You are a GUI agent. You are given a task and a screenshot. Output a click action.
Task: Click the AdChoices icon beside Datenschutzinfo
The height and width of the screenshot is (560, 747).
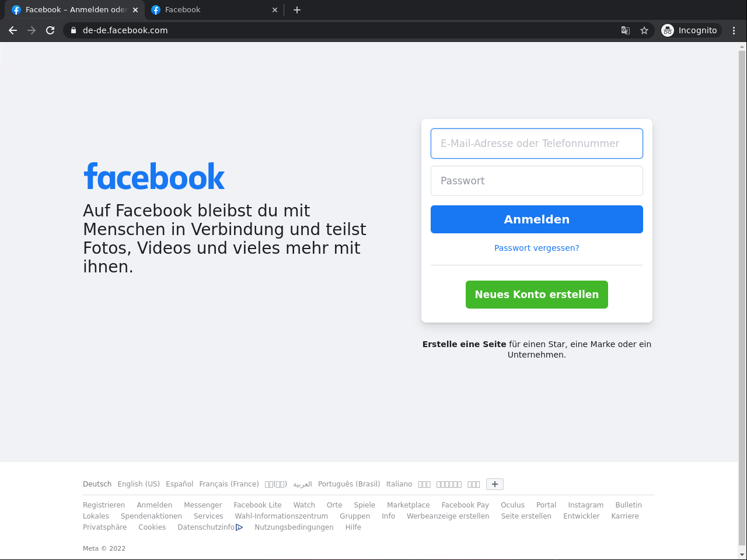239,527
